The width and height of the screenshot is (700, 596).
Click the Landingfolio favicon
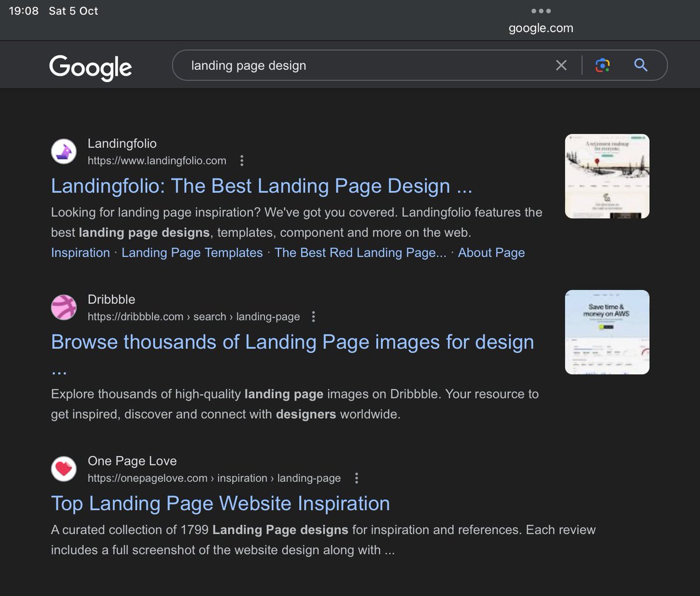tap(64, 152)
